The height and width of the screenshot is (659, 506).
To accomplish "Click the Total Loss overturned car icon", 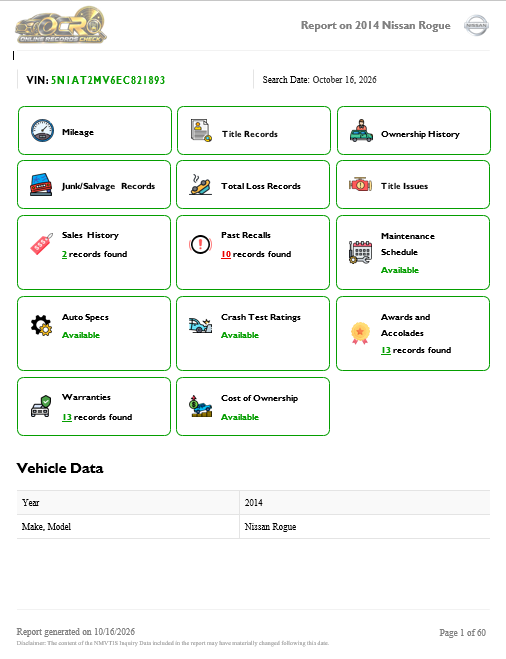I will [200, 185].
